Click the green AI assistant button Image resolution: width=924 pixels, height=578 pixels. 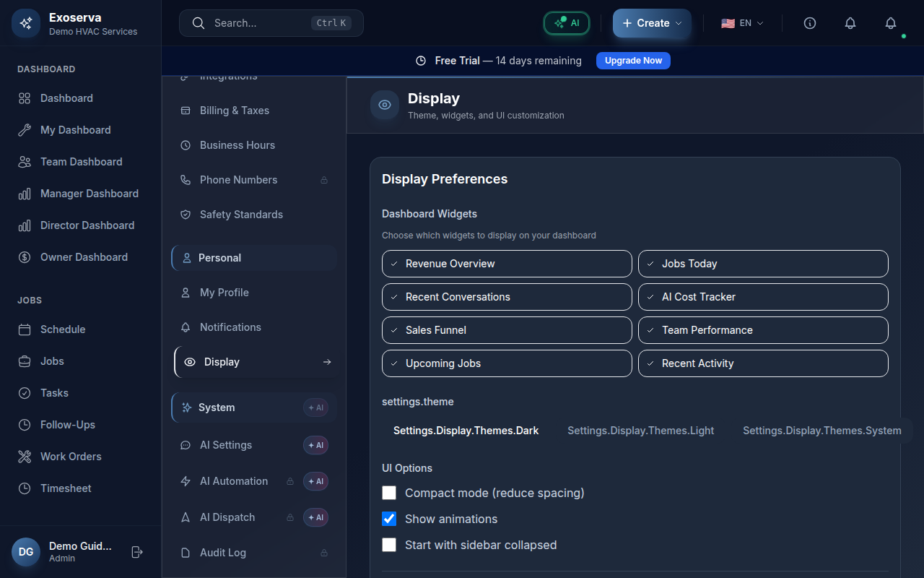(x=567, y=23)
